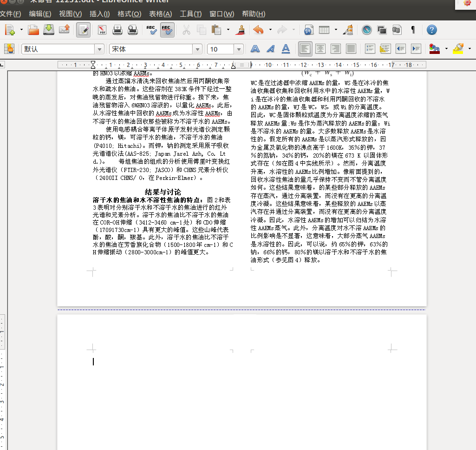Screen dimensions: 476x450
Task: Open the Undo history dropdown arrow
Action: click(x=270, y=30)
